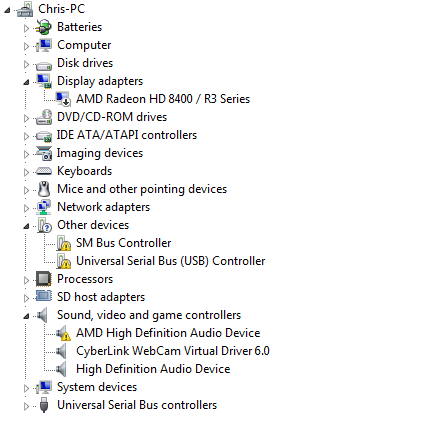Viewport: 425px width, 441px height.
Task: Click the Imaging devices camera icon
Action: click(x=44, y=153)
